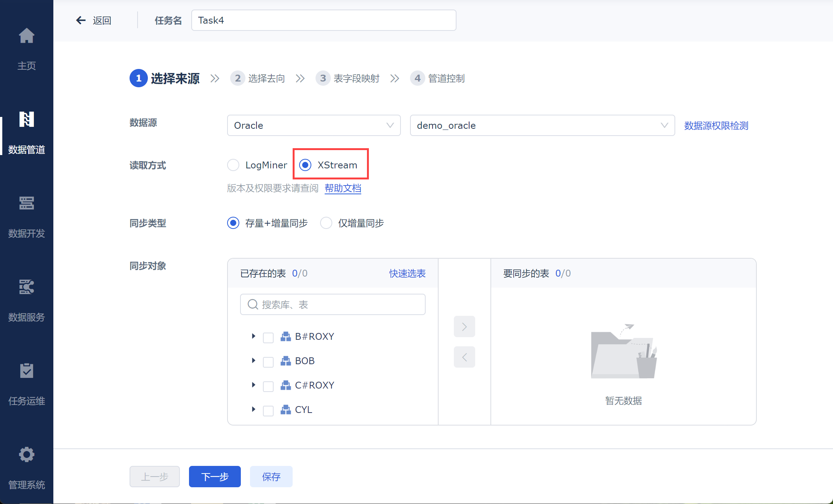Open the 数据开发 sidebar icon

(27, 203)
